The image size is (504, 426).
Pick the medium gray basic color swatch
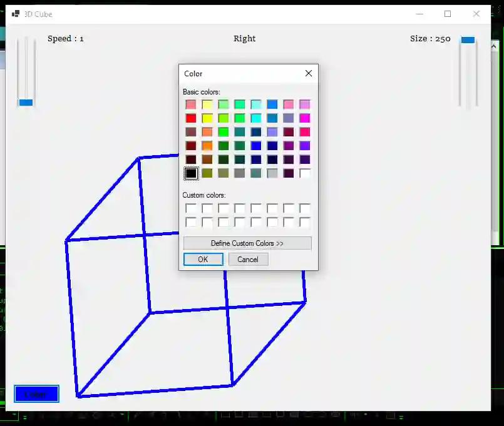point(240,173)
